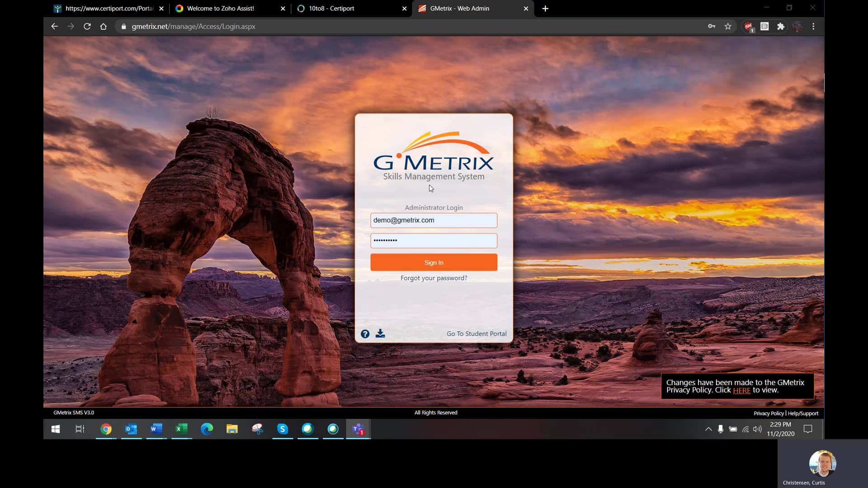Viewport: 868px width, 488px height.
Task: Open Task View on taskbar
Action: (80, 429)
